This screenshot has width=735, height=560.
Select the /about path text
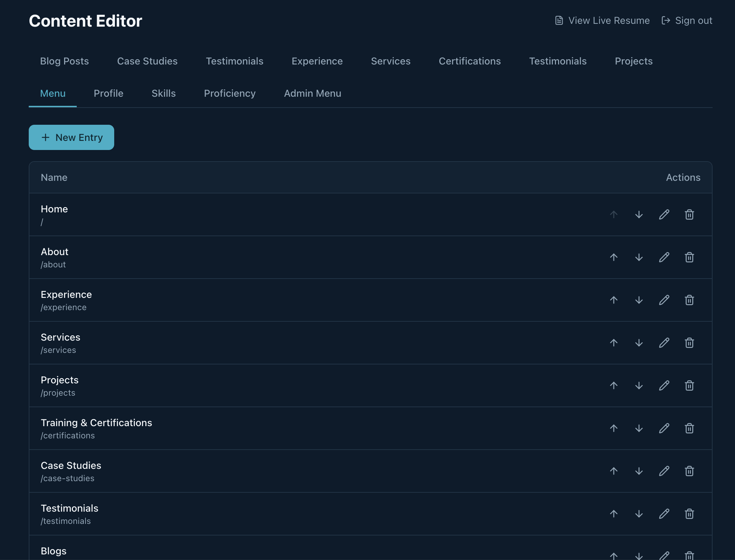[x=53, y=265]
